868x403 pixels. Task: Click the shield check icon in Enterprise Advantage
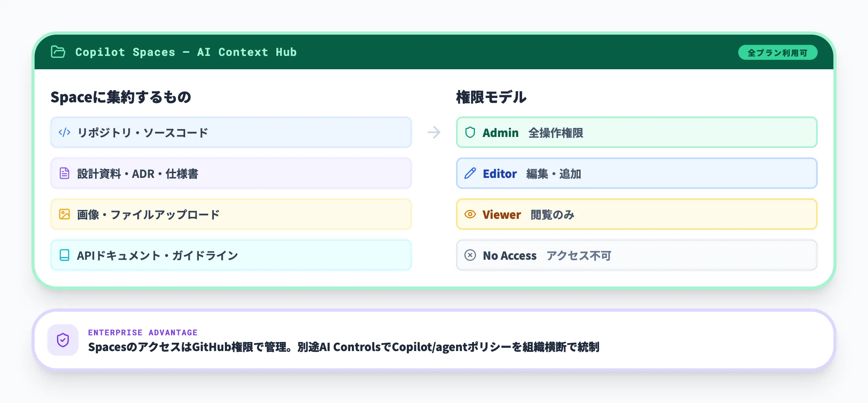[x=63, y=340]
